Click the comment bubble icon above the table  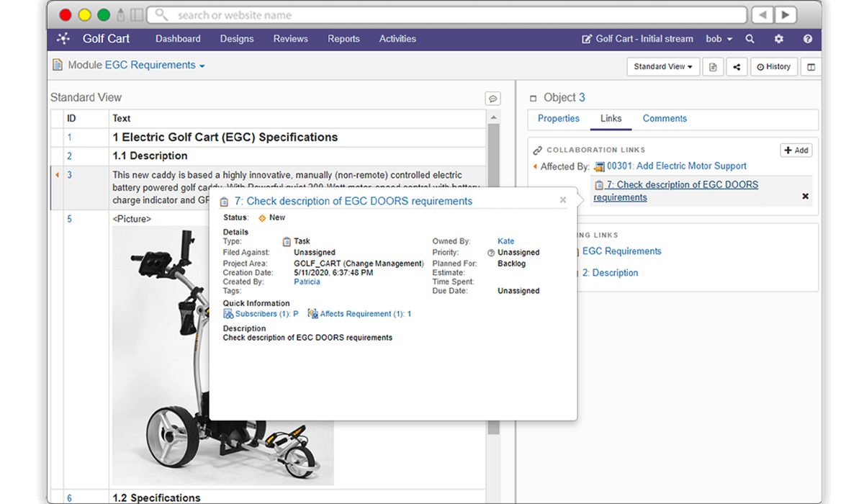[x=493, y=99]
